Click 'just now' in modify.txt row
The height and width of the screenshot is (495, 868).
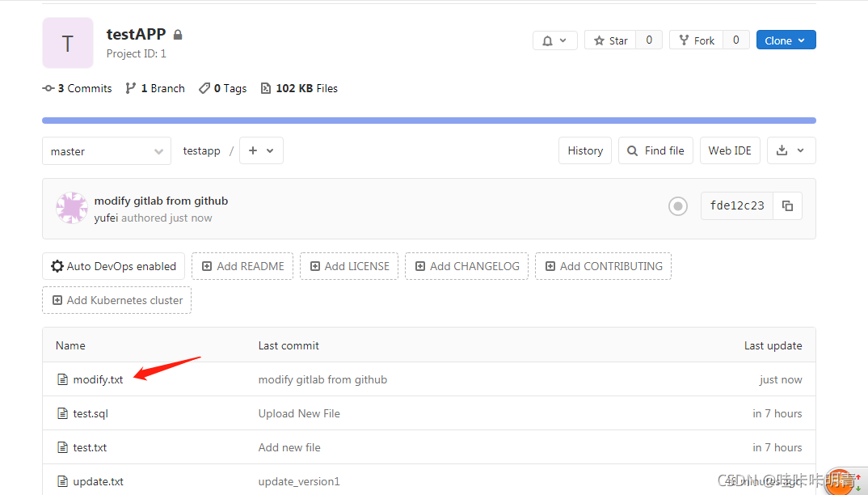781,379
